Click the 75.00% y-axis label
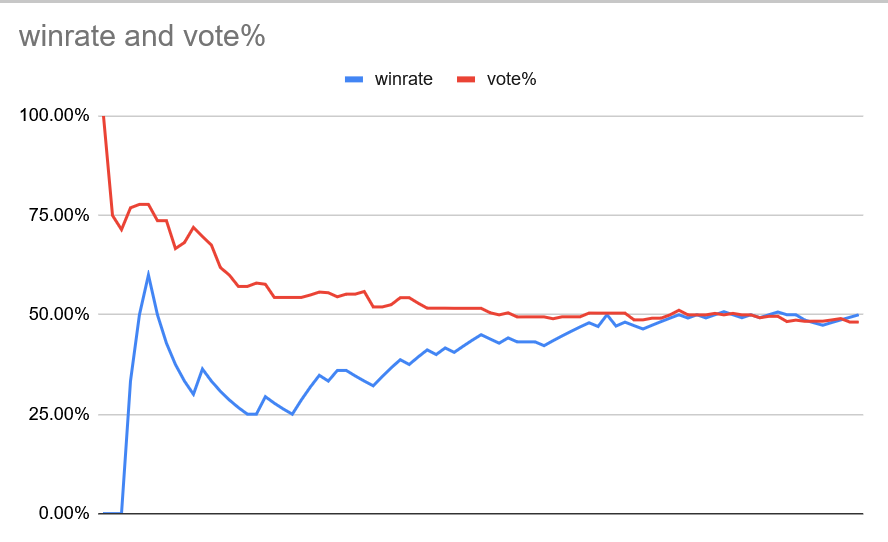 click(x=59, y=215)
